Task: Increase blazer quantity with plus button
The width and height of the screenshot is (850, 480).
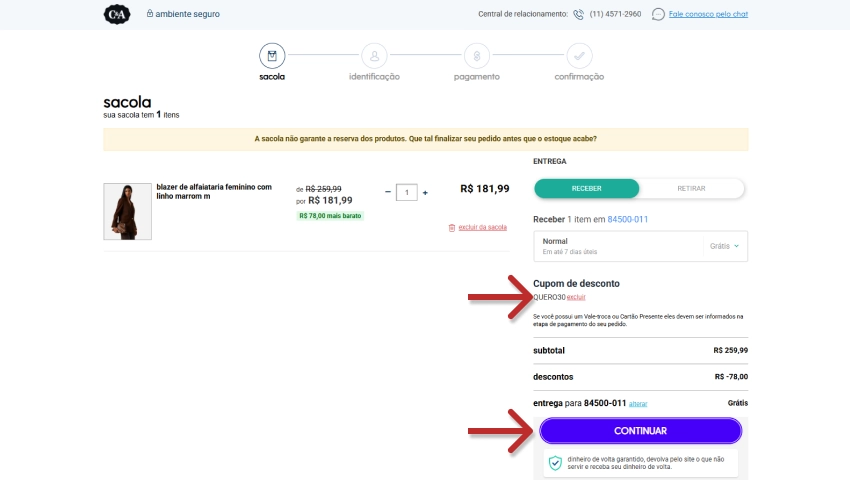Action: pos(425,192)
